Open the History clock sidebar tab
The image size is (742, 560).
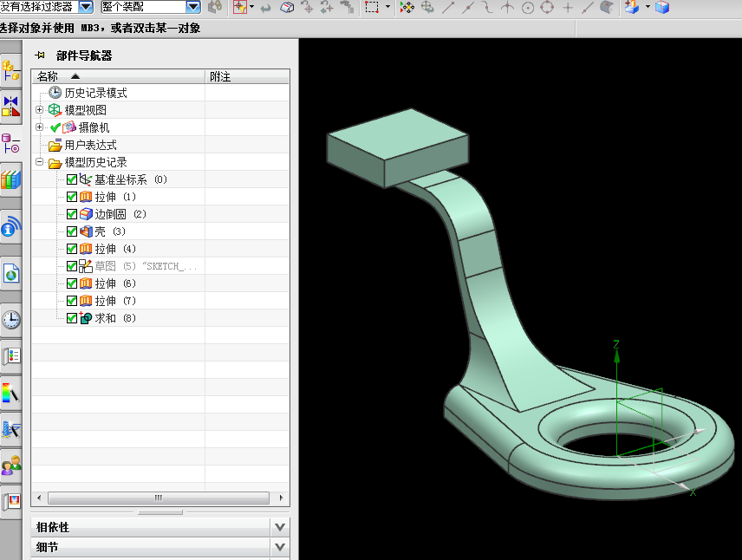[11, 320]
